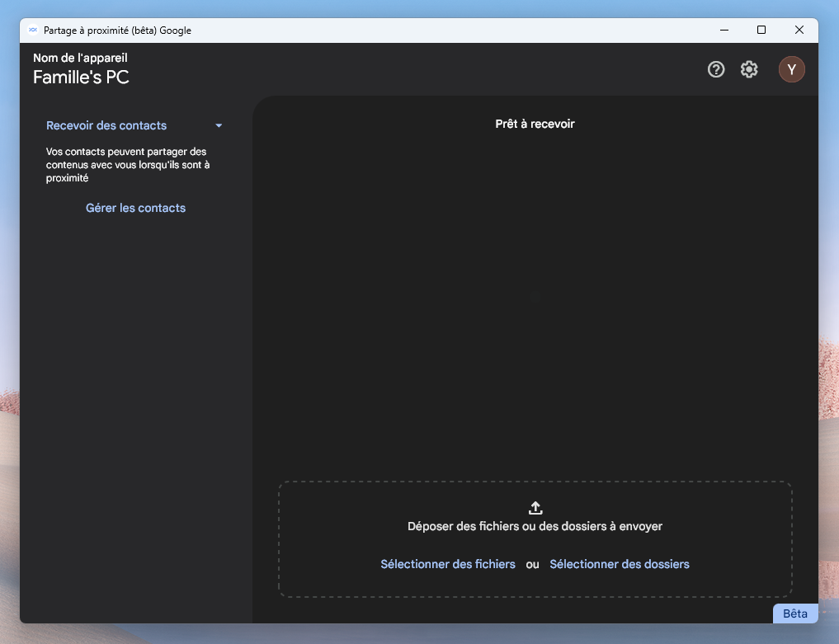The width and height of the screenshot is (839, 644).
Task: Click 'Déposer des fichiers ou des dossiers' text
Action: point(535,526)
